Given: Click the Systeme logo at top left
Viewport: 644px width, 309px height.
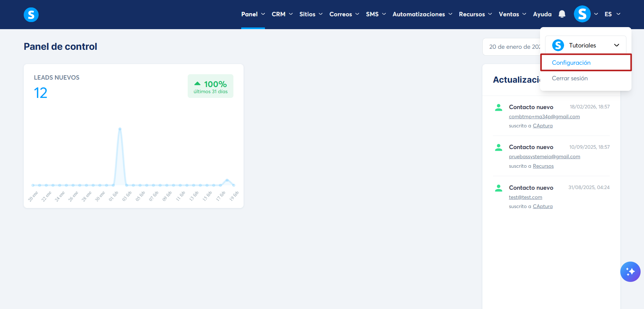Looking at the screenshot, I should [x=31, y=15].
